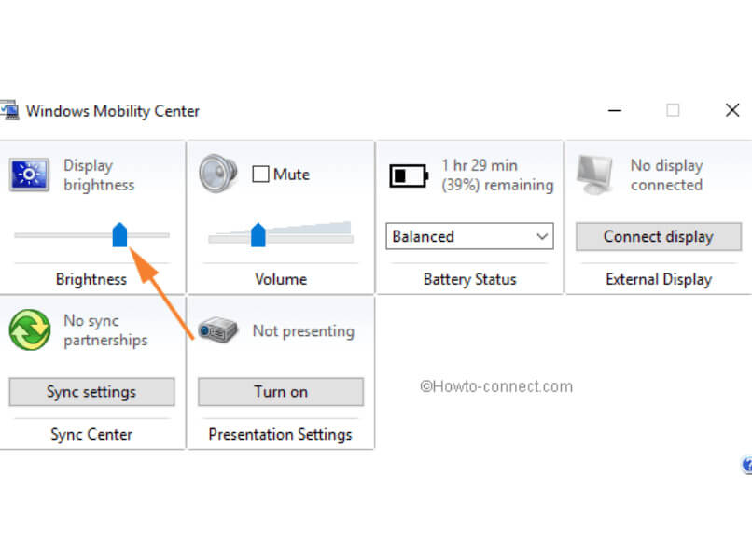Screen dimensions: 752x560
Task: Click the blue help icon
Action: click(x=747, y=464)
